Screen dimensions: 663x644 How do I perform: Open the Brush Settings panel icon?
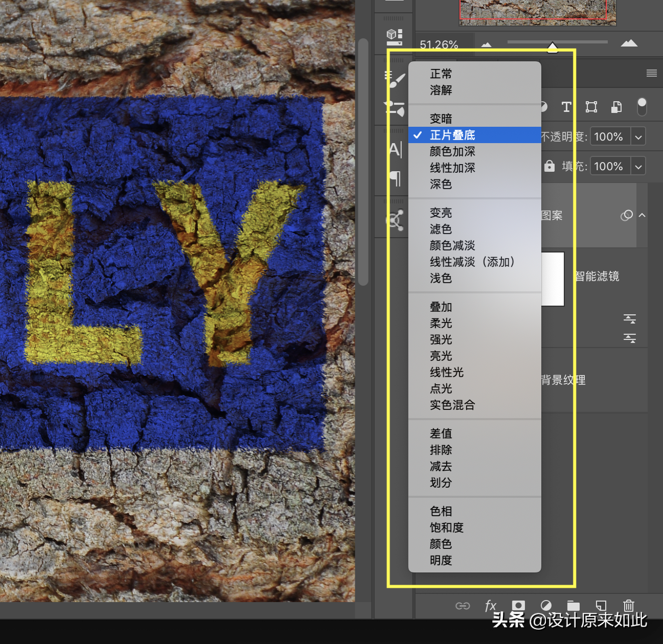coord(394,108)
